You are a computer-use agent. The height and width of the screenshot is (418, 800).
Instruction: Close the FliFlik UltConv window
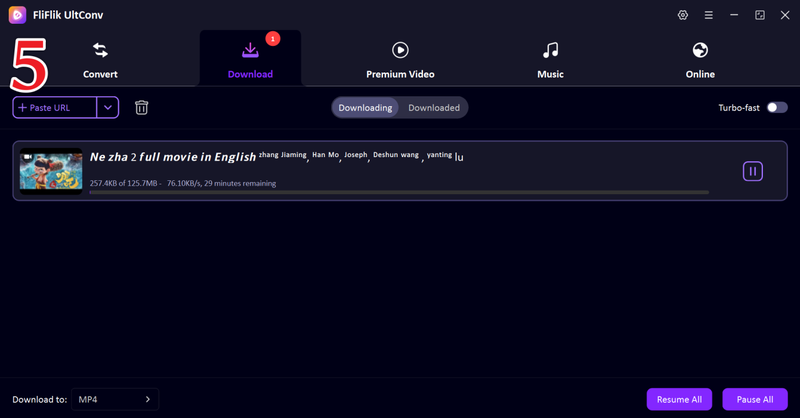(x=785, y=15)
